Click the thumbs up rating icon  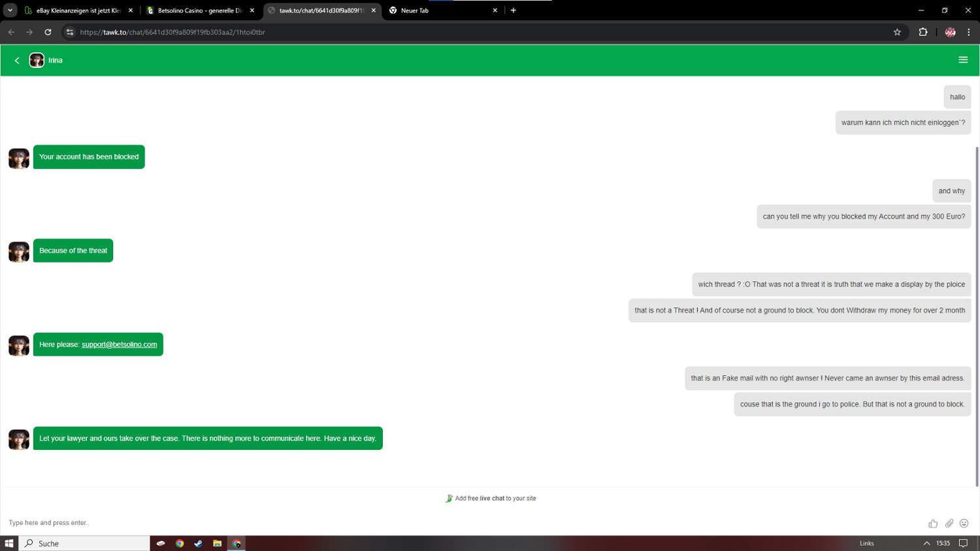[932, 523]
